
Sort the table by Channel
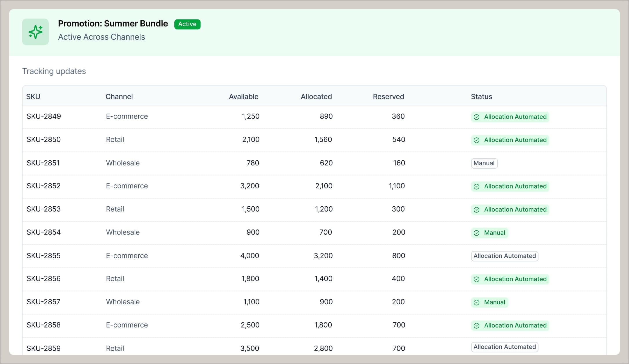pos(119,97)
